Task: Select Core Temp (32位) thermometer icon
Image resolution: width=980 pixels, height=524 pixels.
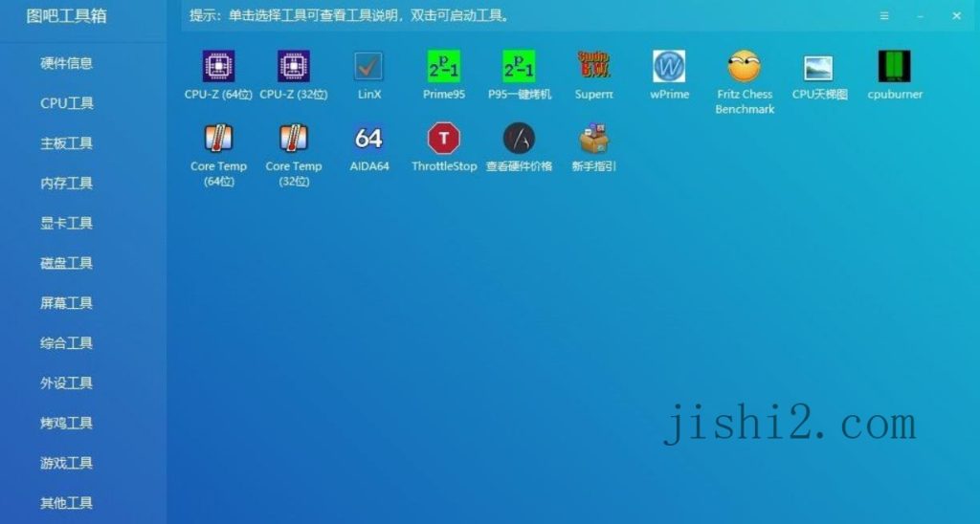Action: [x=294, y=138]
